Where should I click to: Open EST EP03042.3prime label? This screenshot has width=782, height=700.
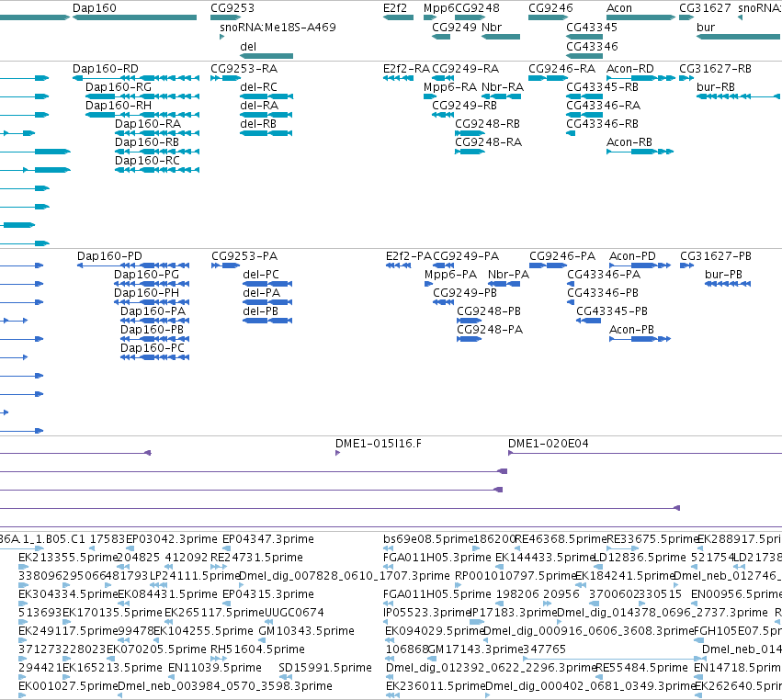[172, 539]
